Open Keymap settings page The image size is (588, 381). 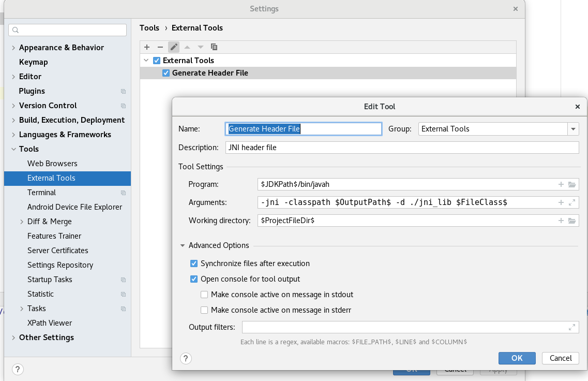(34, 62)
